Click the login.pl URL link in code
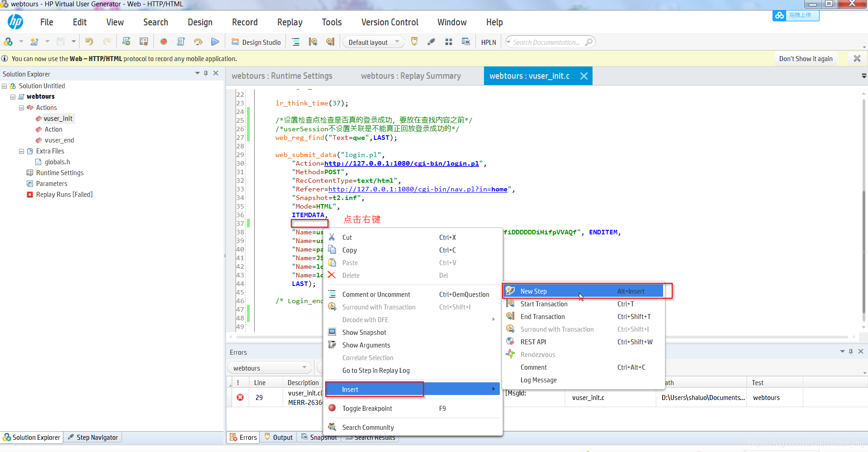The width and height of the screenshot is (868, 452). click(x=401, y=163)
